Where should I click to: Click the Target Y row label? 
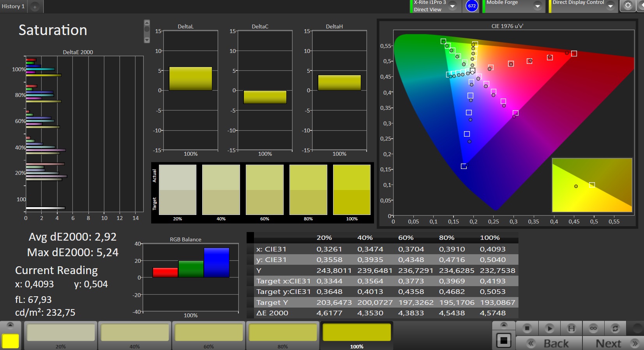pos(272,303)
